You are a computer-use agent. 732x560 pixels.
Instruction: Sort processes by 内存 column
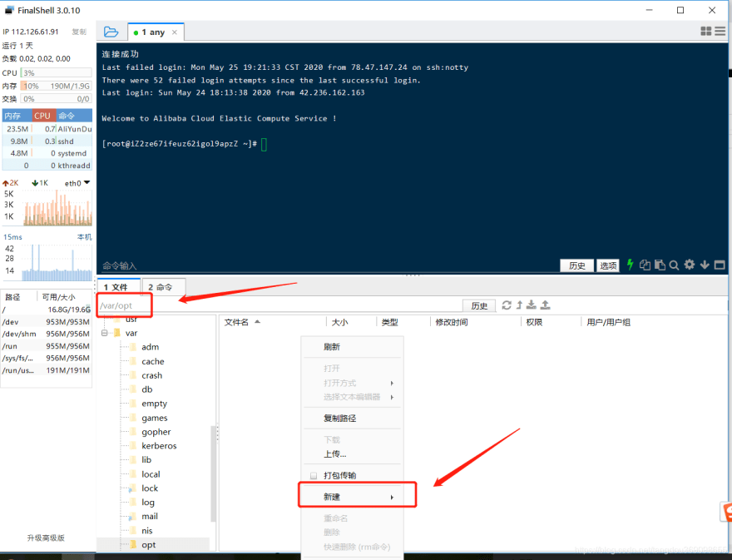(x=17, y=116)
